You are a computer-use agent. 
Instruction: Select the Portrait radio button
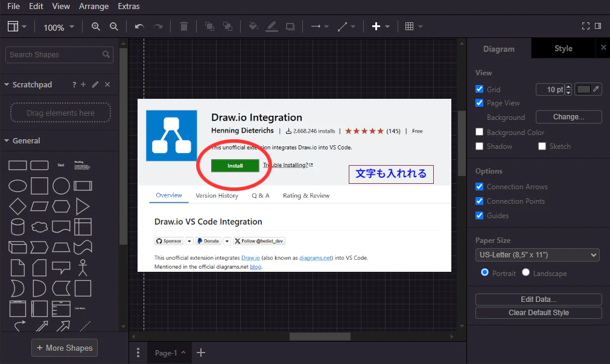[485, 272]
